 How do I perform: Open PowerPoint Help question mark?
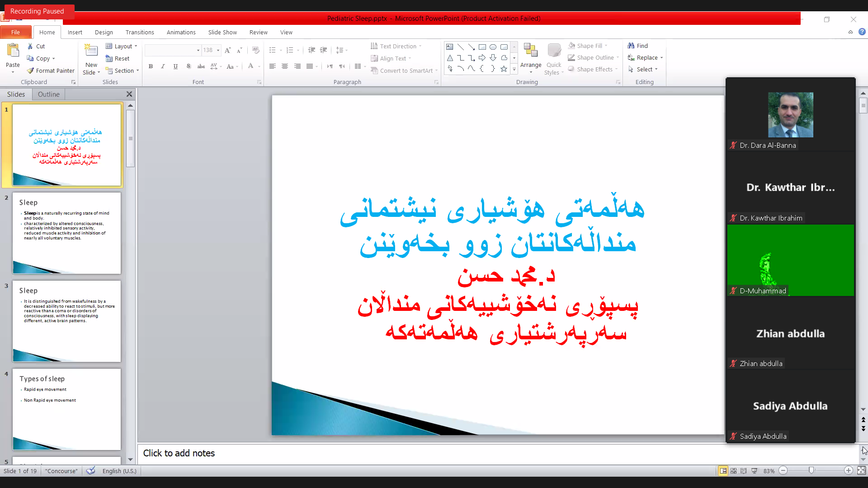(862, 32)
